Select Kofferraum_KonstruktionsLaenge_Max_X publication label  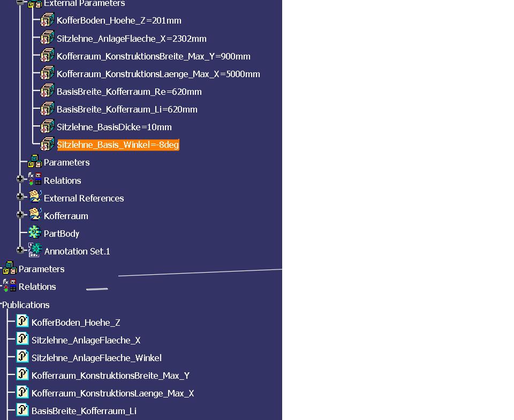[113, 393]
